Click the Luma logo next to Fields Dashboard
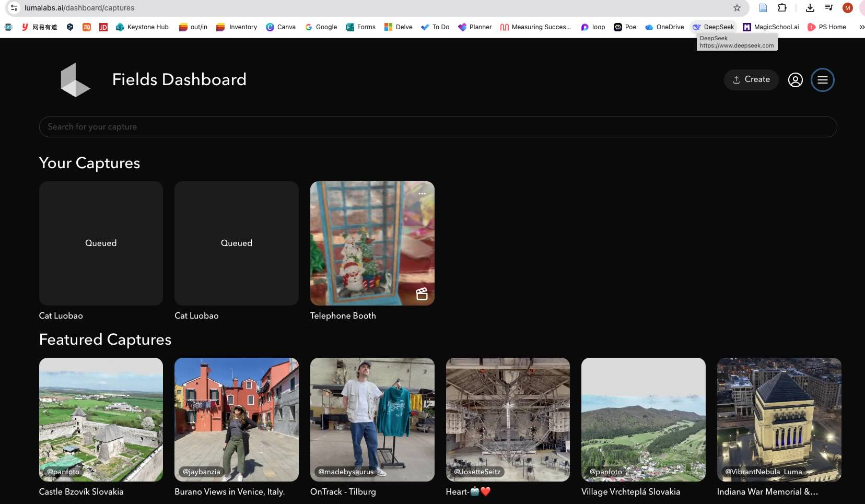 pos(75,80)
